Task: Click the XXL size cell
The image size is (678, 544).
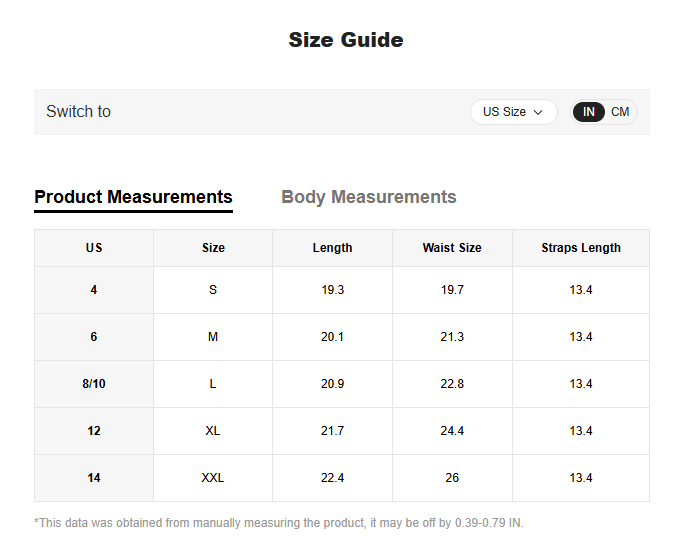Action: [x=213, y=478]
